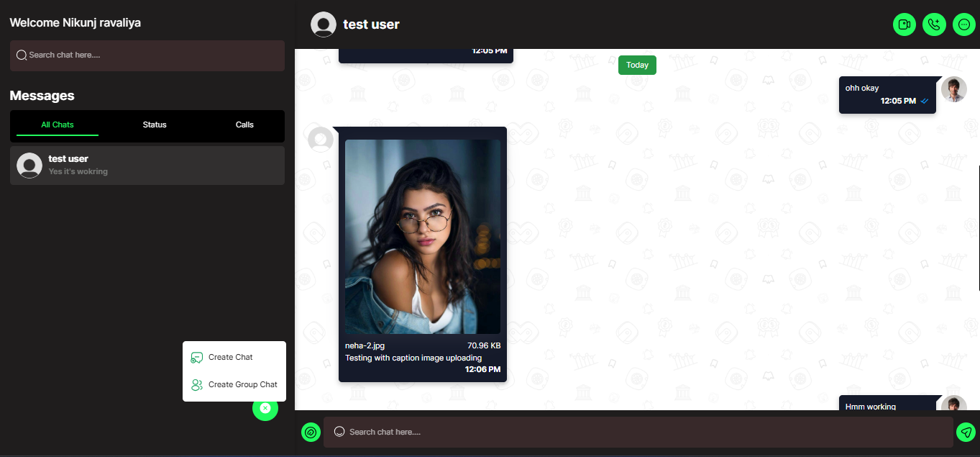Open the chat options ellipsis icon

964,24
